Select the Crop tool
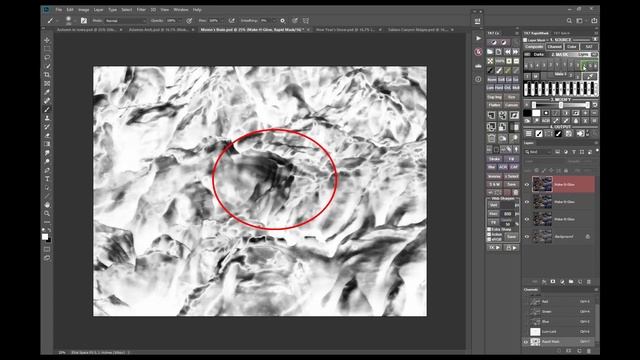640x360 pixels. coord(47,75)
